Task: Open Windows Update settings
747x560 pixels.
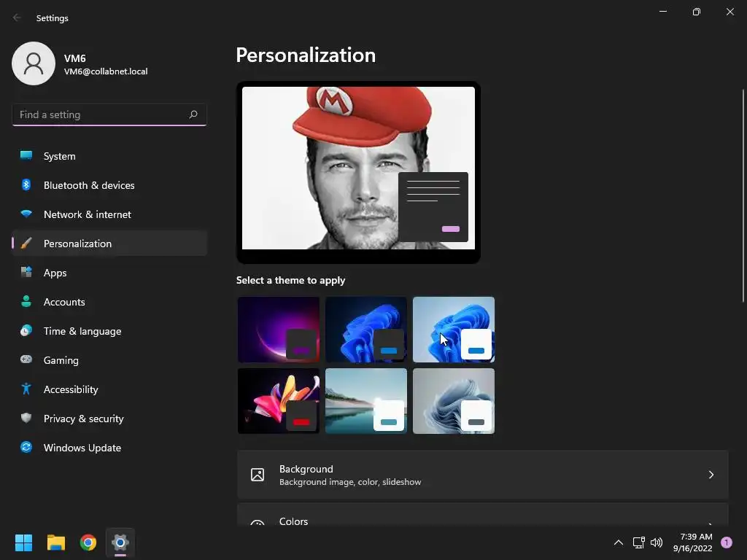Action: pos(109,447)
